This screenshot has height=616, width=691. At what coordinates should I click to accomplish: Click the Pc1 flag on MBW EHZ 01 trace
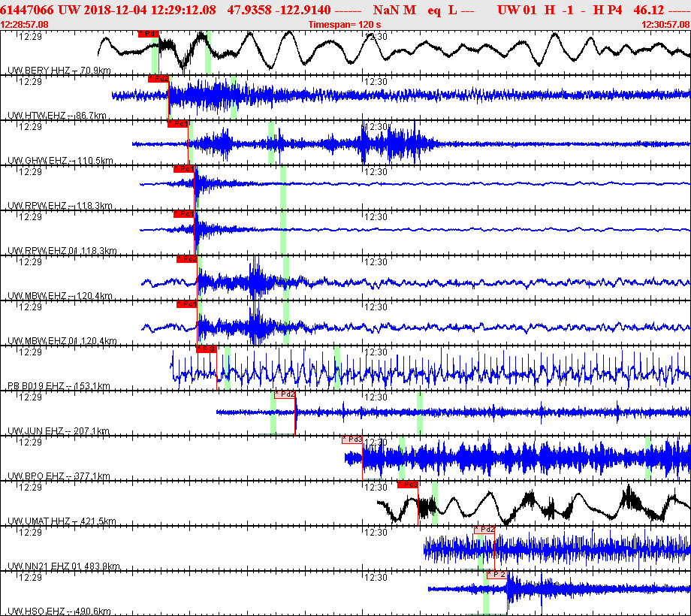click(187, 304)
